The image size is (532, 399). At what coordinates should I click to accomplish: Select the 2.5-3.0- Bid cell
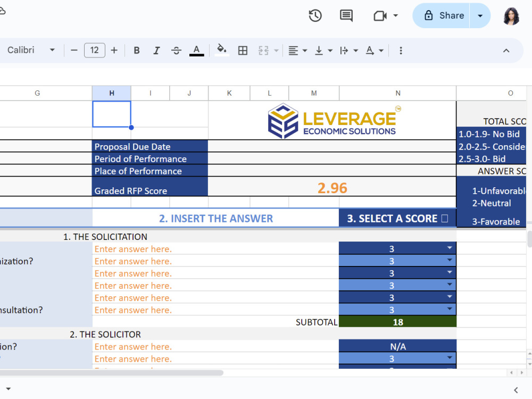(491, 159)
